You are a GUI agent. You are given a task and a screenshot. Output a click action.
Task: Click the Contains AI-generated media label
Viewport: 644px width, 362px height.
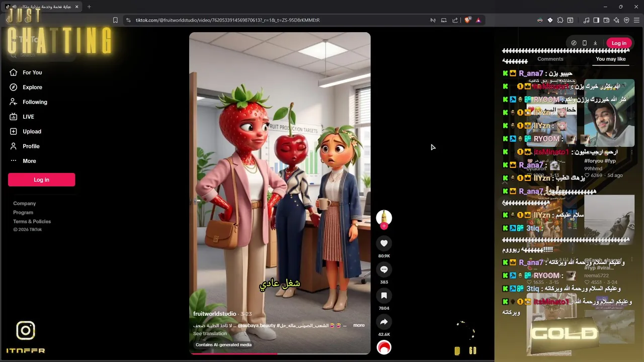223,345
